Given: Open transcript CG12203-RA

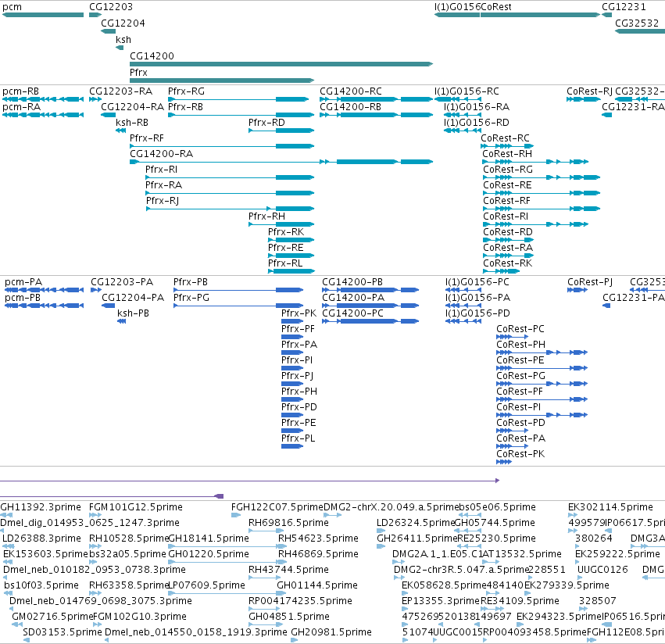Looking at the screenshot, I should 95,99.
